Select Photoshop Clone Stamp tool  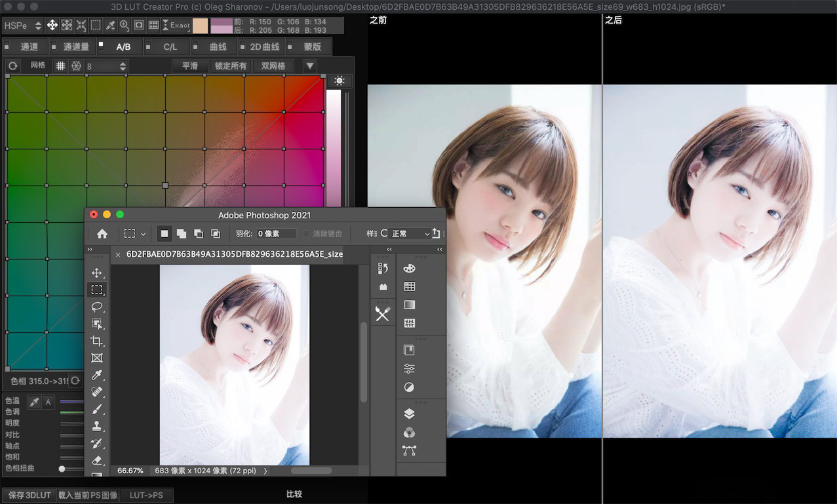(97, 426)
